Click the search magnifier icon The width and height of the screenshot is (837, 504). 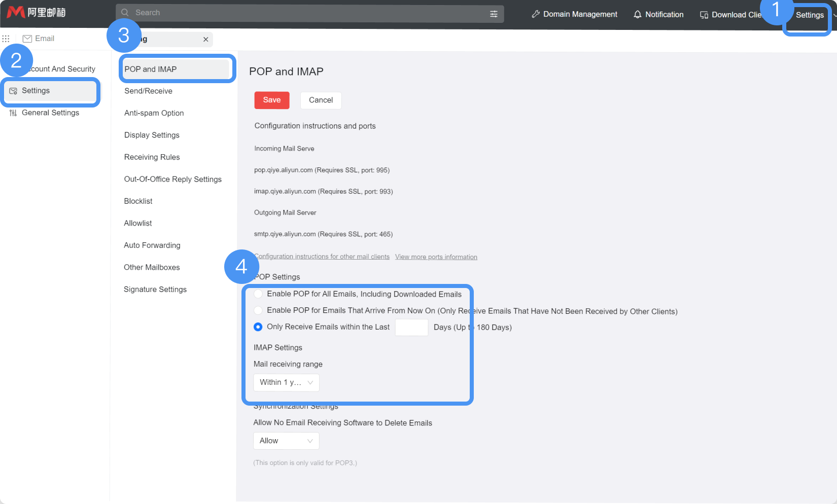point(125,13)
